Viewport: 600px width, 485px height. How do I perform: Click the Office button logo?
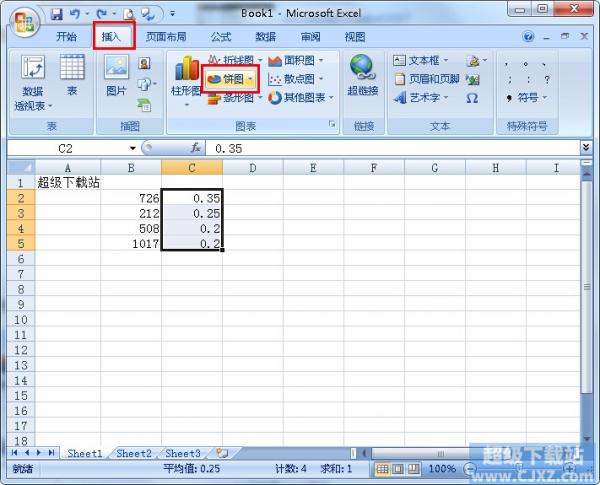pos(24,21)
